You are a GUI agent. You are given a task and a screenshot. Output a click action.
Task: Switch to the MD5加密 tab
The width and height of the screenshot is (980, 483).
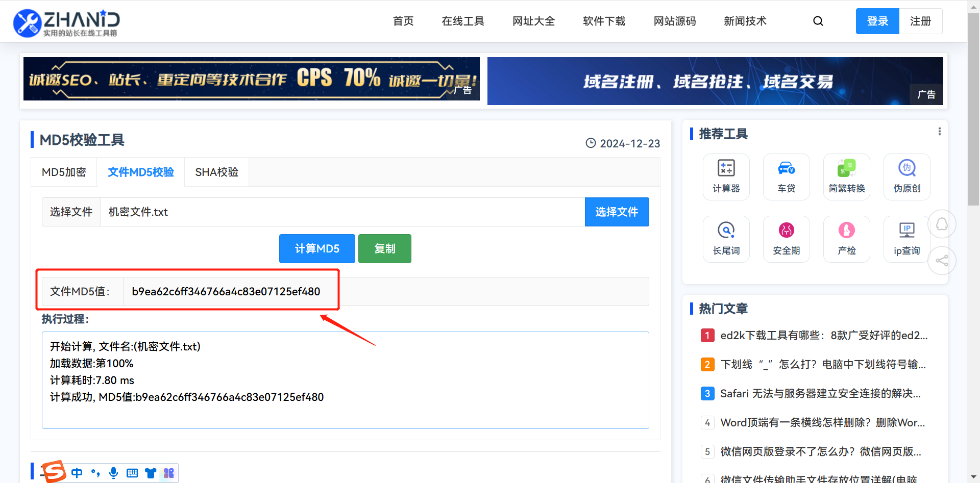pyautogui.click(x=64, y=172)
